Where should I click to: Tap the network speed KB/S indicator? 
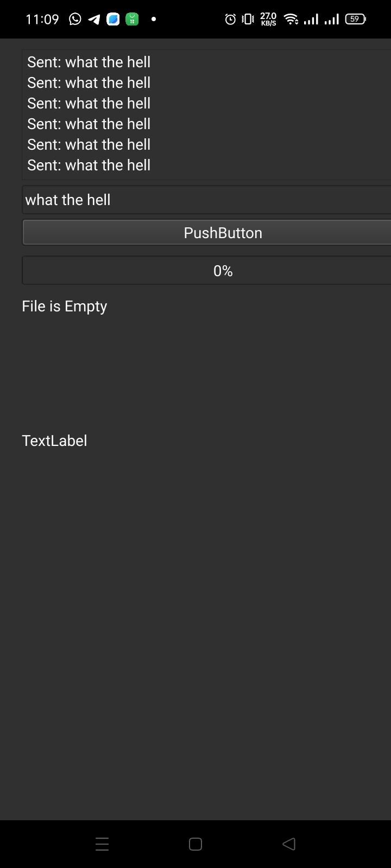pos(268,20)
